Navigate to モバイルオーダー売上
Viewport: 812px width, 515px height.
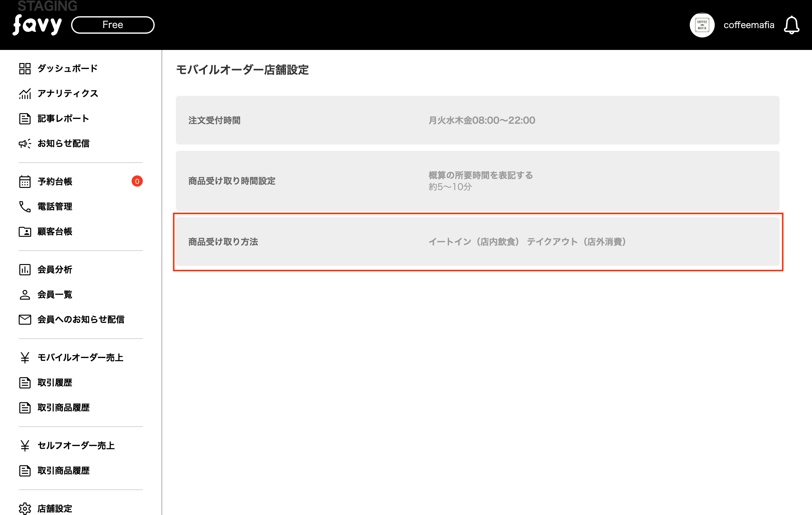click(x=80, y=357)
